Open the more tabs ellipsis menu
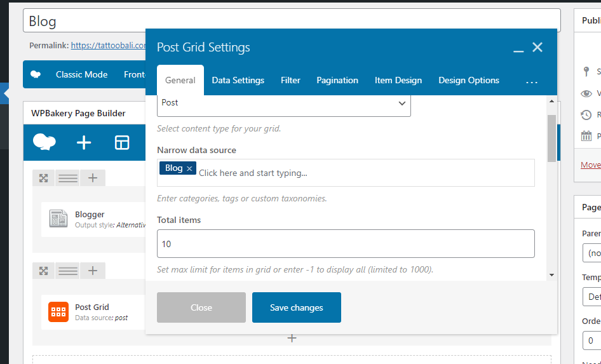This screenshot has height=364, width=601. 532,81
